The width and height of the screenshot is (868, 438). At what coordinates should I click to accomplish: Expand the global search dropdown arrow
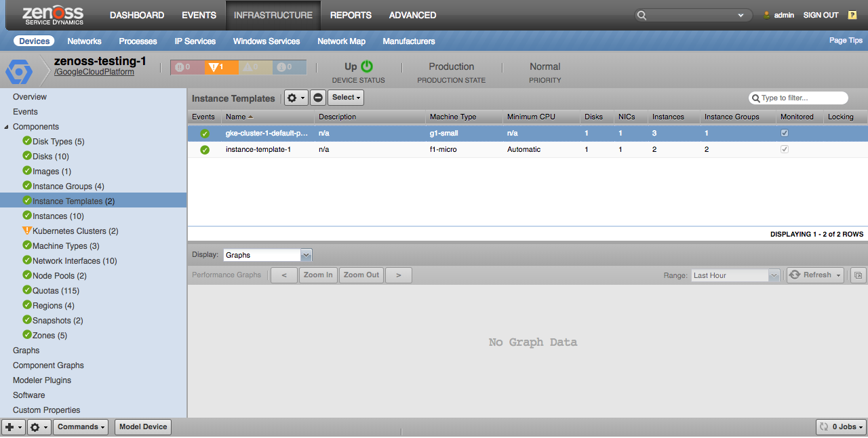740,15
